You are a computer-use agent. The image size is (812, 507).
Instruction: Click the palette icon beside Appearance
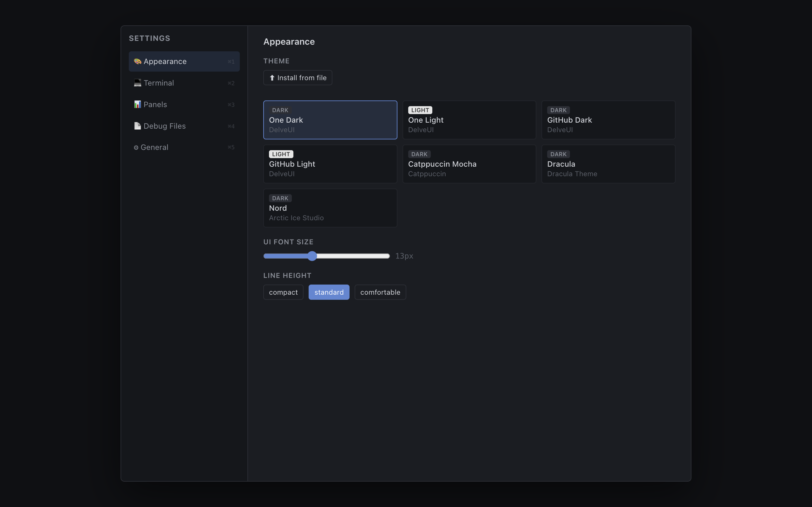(137, 61)
